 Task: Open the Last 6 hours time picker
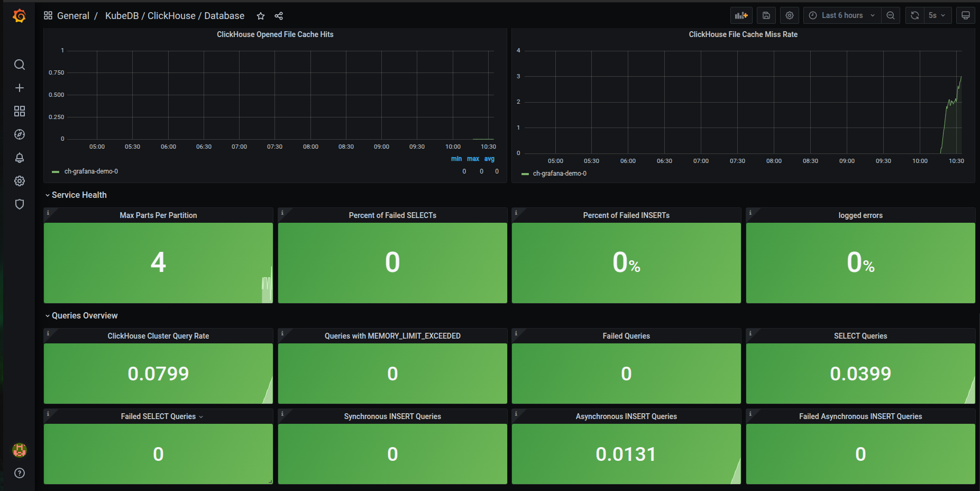point(842,15)
